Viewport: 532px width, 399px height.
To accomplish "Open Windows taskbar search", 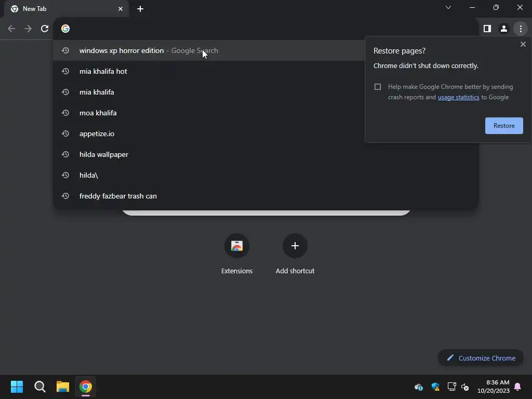I will [39, 387].
